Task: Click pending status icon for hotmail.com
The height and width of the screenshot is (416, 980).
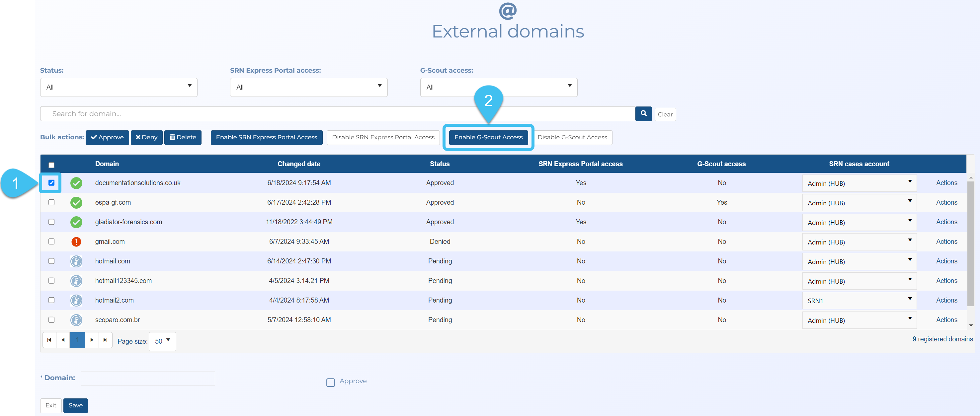Action: click(76, 261)
